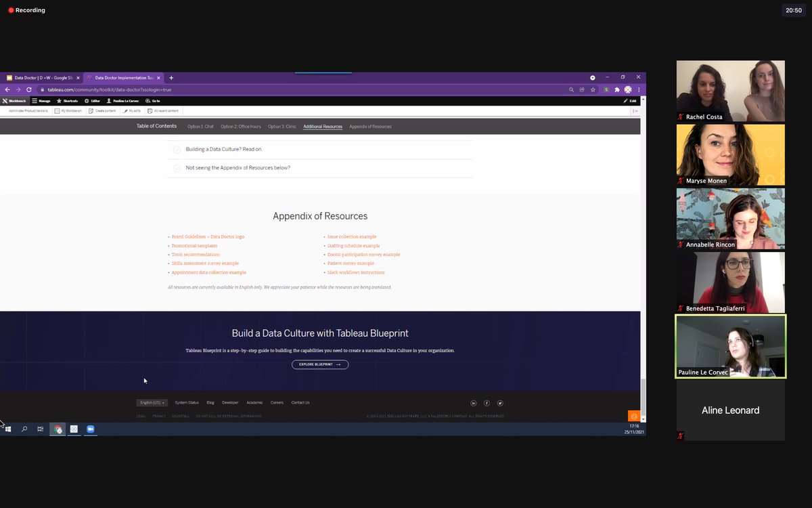Viewport: 812px width, 508px height.
Task: Open the Windows Start menu
Action: click(x=8, y=429)
